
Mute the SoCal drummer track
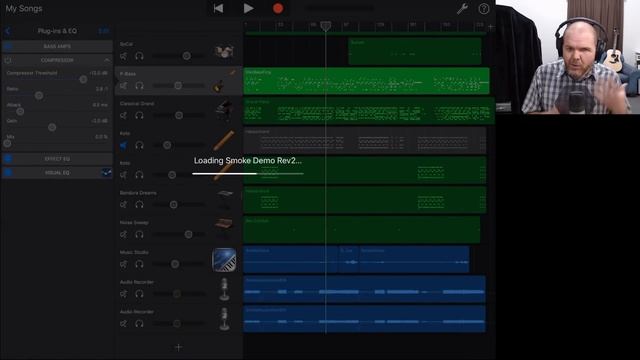123,56
